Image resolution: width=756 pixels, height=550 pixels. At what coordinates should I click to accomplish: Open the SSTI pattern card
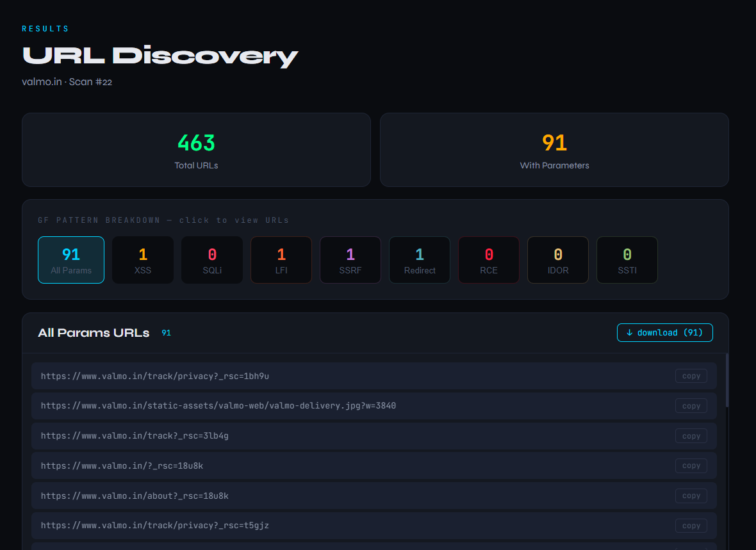(x=627, y=260)
